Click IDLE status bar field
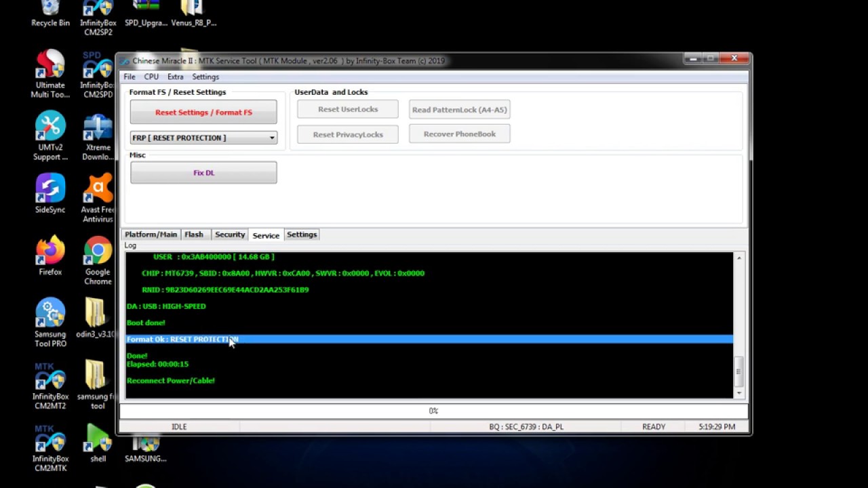 (x=179, y=427)
